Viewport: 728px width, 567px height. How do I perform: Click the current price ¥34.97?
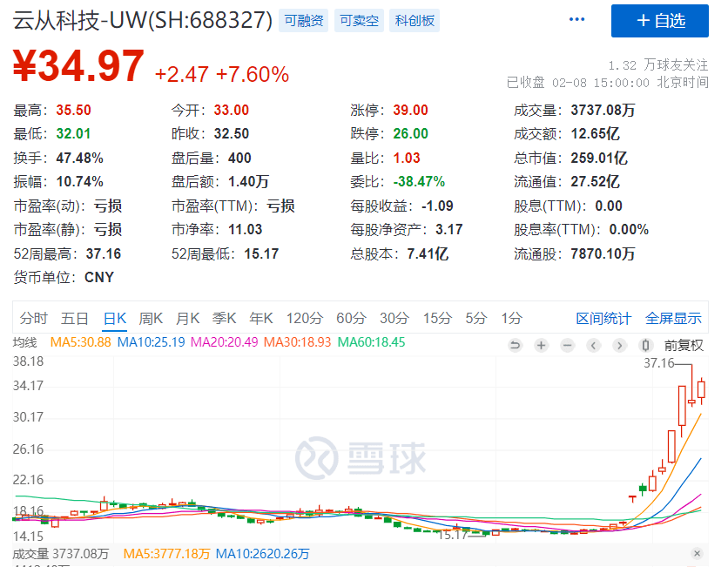coord(78,66)
